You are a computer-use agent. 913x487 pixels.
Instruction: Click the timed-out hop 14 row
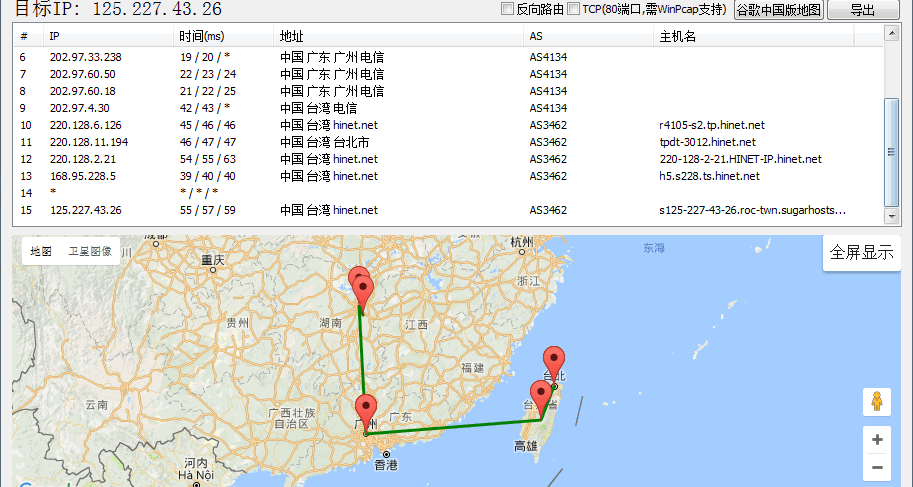(448, 193)
